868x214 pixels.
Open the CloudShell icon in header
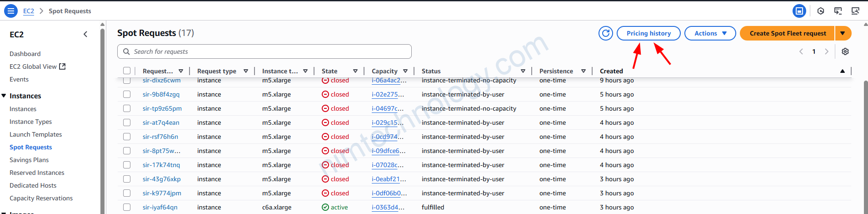tap(838, 10)
